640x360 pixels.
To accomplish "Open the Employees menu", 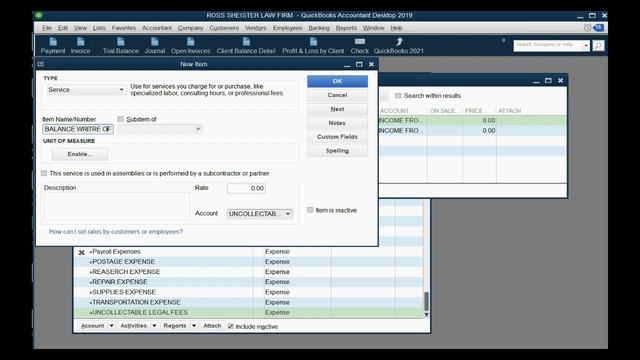I will 287,28.
